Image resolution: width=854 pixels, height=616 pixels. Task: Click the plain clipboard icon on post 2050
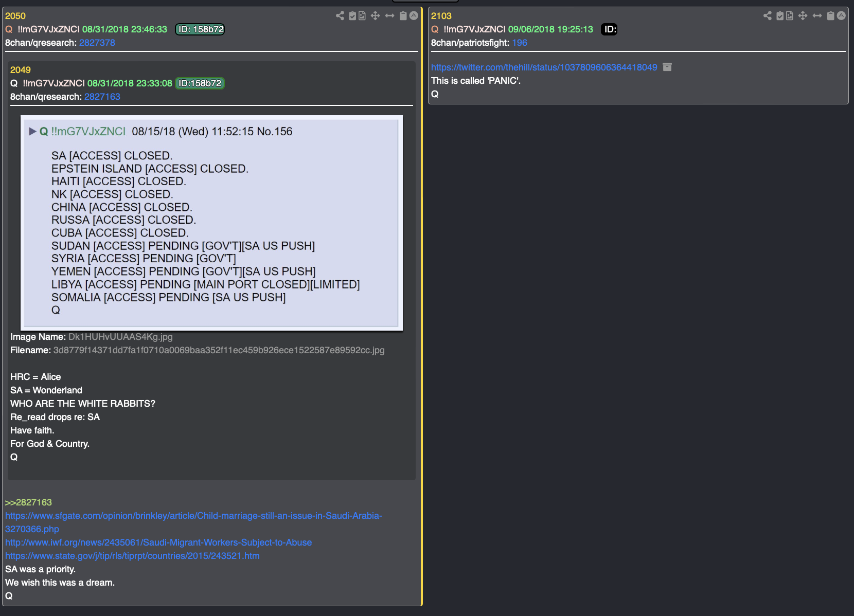pyautogui.click(x=403, y=15)
